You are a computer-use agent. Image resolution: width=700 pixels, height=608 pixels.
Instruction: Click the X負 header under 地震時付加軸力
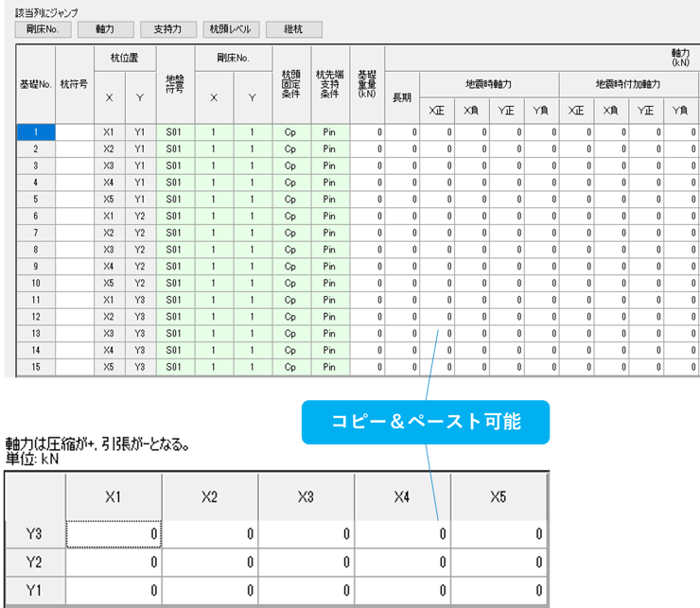tap(611, 111)
